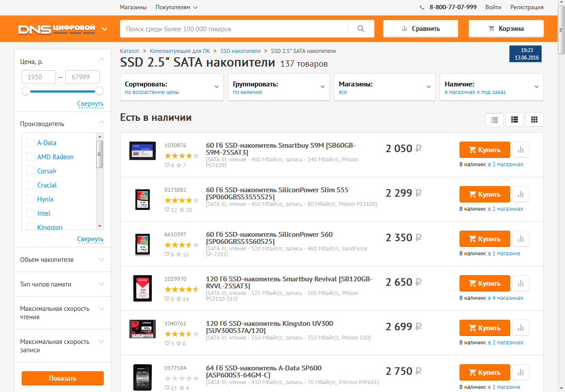Screen dimensions: 565x392
Task: Open the catalog chevron next to DNS logo
Action: click(x=105, y=30)
